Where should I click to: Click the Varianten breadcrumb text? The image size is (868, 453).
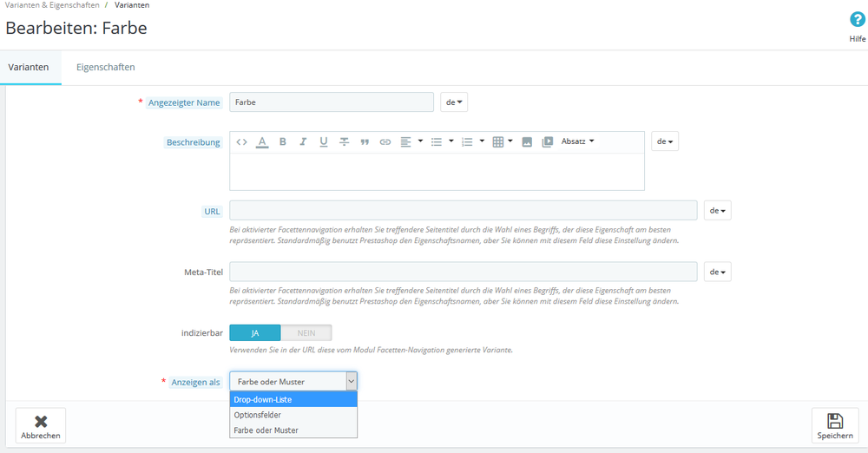pos(132,5)
